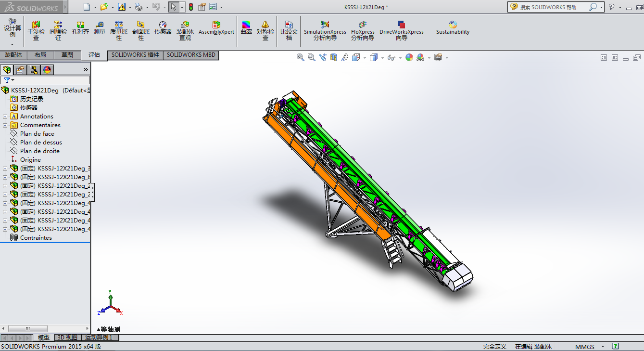Open the 间隙验证 clearance verification tool
The image size is (644, 351).
pyautogui.click(x=58, y=30)
